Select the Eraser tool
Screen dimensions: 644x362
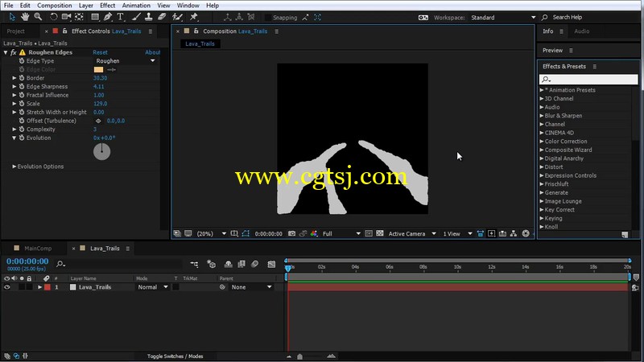[162, 17]
